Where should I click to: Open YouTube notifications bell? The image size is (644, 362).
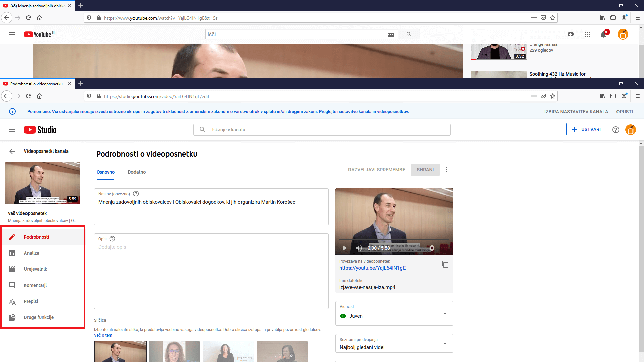603,34
